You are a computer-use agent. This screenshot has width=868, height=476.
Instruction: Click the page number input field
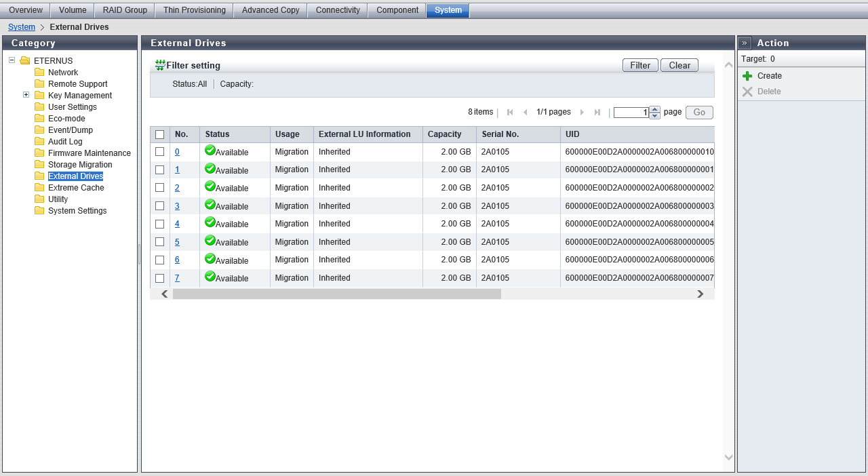coord(631,113)
